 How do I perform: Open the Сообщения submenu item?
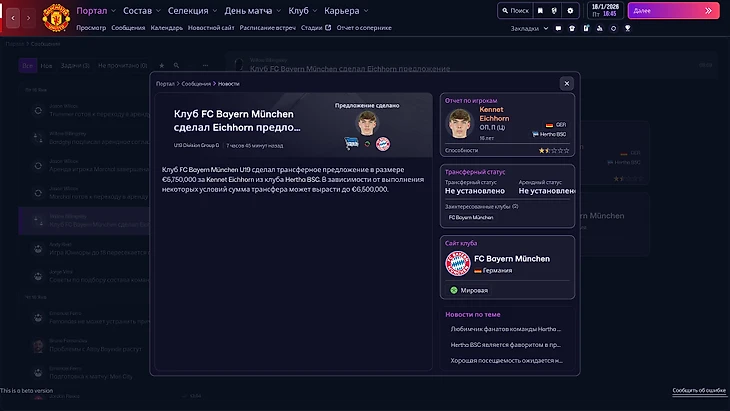[x=128, y=28]
